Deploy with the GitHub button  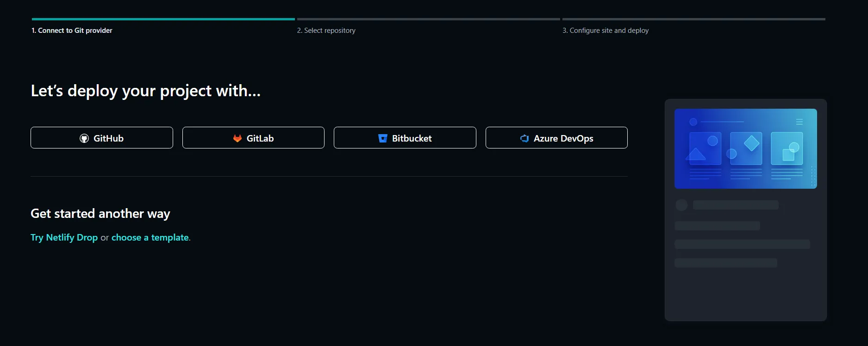102,138
